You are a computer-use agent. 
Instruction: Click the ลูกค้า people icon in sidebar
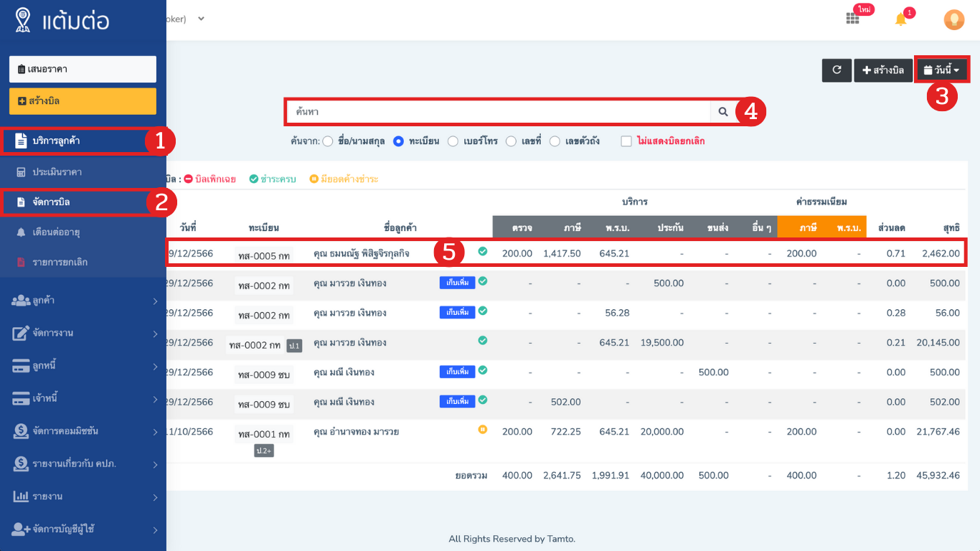coord(21,301)
